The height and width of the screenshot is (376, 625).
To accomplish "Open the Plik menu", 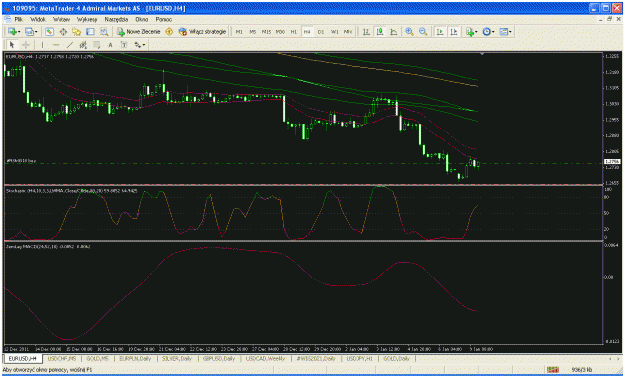I will 19,19.
